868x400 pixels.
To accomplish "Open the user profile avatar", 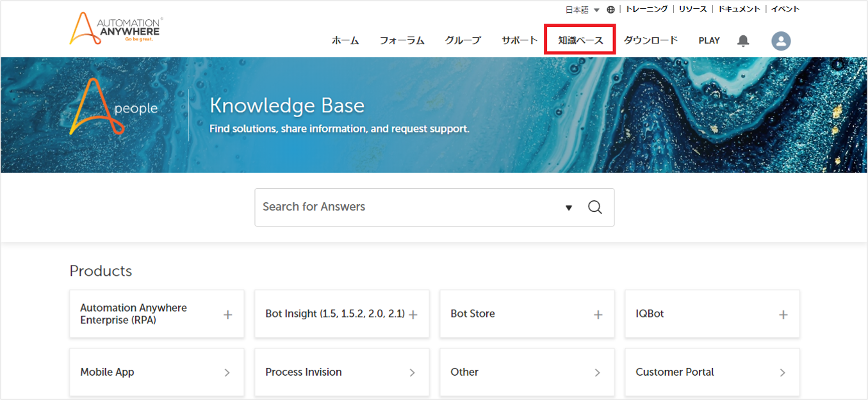I will point(781,41).
